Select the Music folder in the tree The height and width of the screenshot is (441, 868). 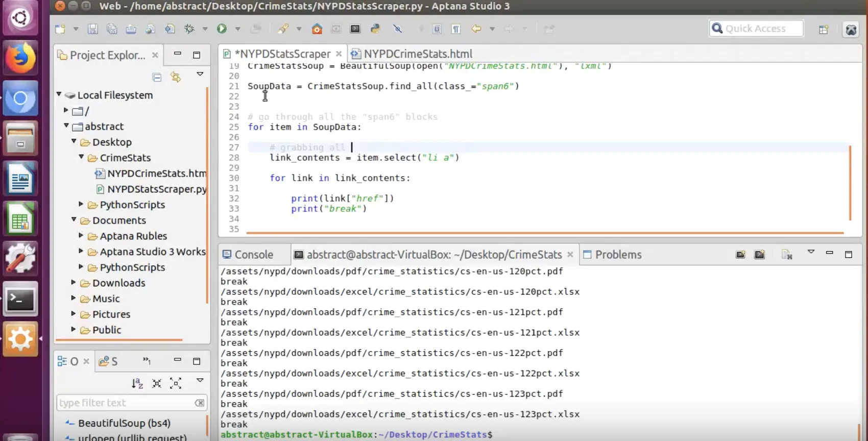(106, 299)
